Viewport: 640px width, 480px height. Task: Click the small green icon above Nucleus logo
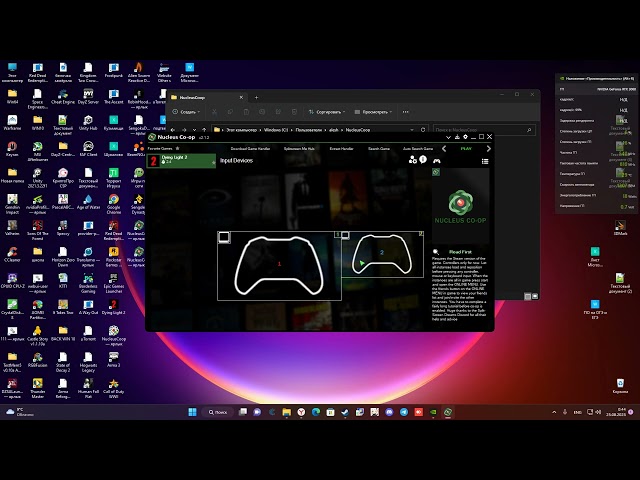click(x=436, y=172)
